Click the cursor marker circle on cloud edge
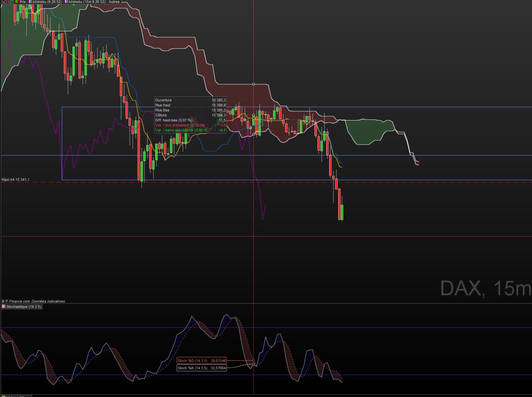Viewport: 532px width, 397px height. click(254, 84)
